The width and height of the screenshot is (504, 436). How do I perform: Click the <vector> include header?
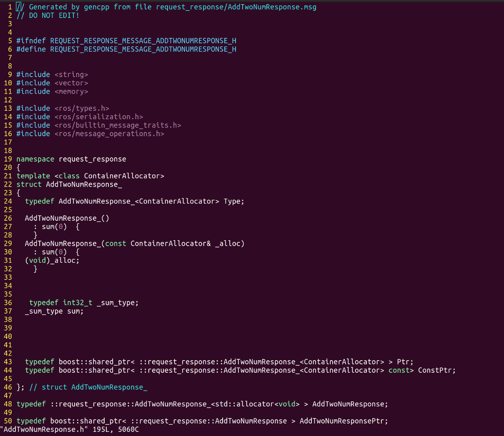[71, 83]
